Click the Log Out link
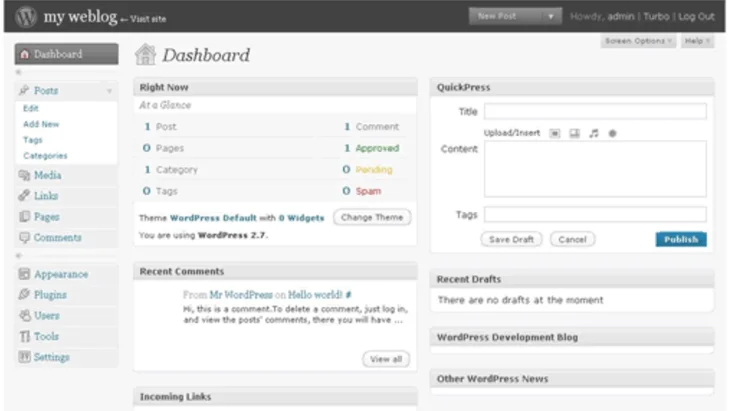 pyautogui.click(x=696, y=17)
